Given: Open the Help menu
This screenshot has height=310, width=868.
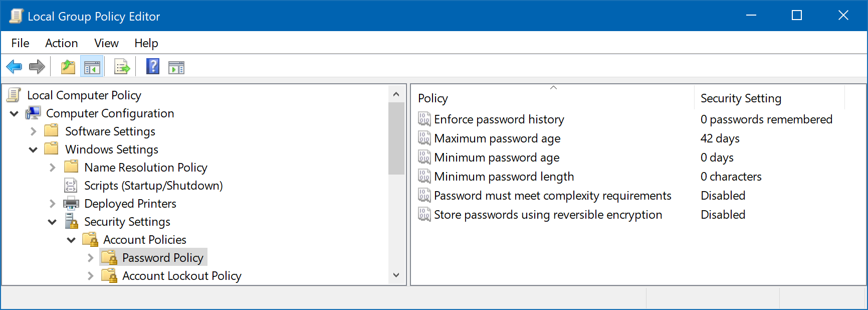Looking at the screenshot, I should click(146, 43).
